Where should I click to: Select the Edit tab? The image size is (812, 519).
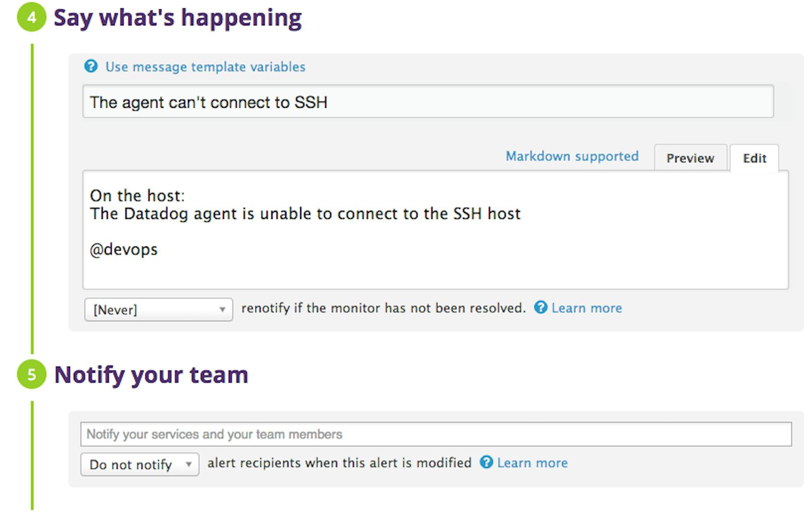pyautogui.click(x=754, y=158)
